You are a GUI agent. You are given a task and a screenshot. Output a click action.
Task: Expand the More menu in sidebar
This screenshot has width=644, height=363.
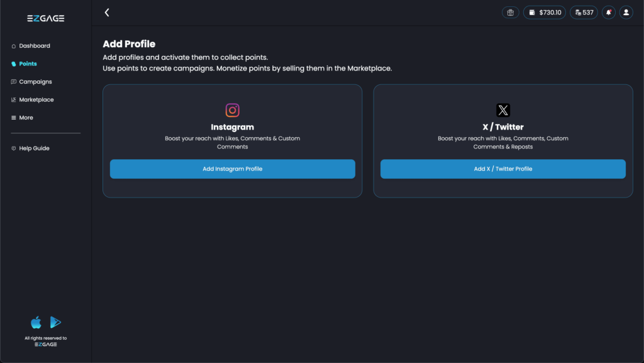[x=26, y=118]
